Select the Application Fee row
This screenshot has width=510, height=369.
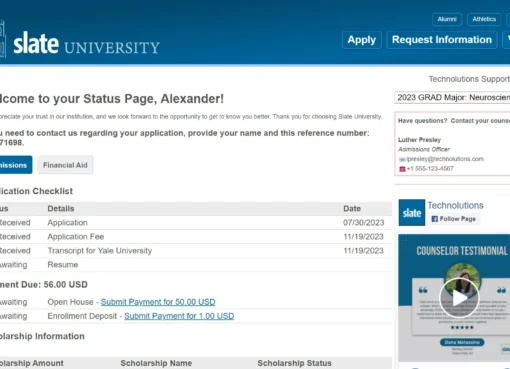(196, 237)
